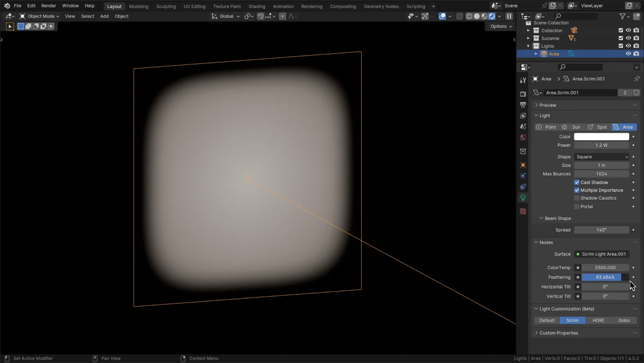Disable Area light in renders
Viewport: 644px width, 363px height.
(x=636, y=54)
